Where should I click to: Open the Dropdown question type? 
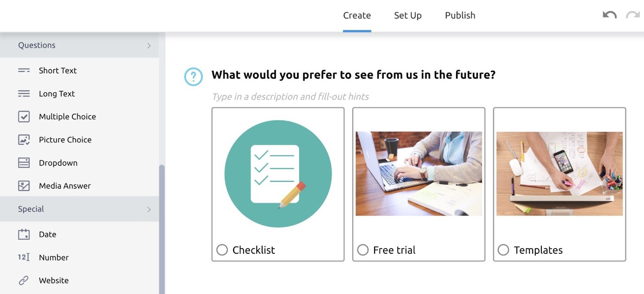click(58, 163)
